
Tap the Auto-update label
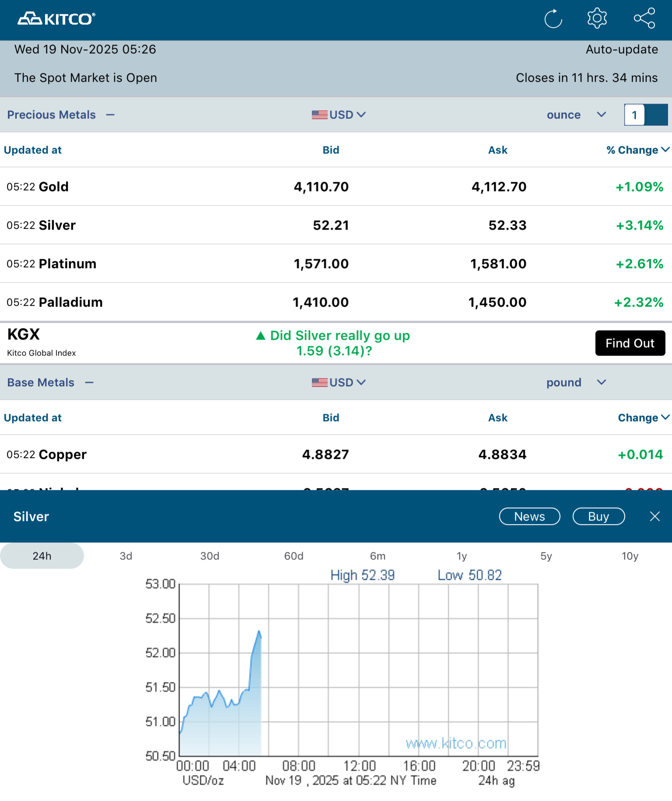622,49
